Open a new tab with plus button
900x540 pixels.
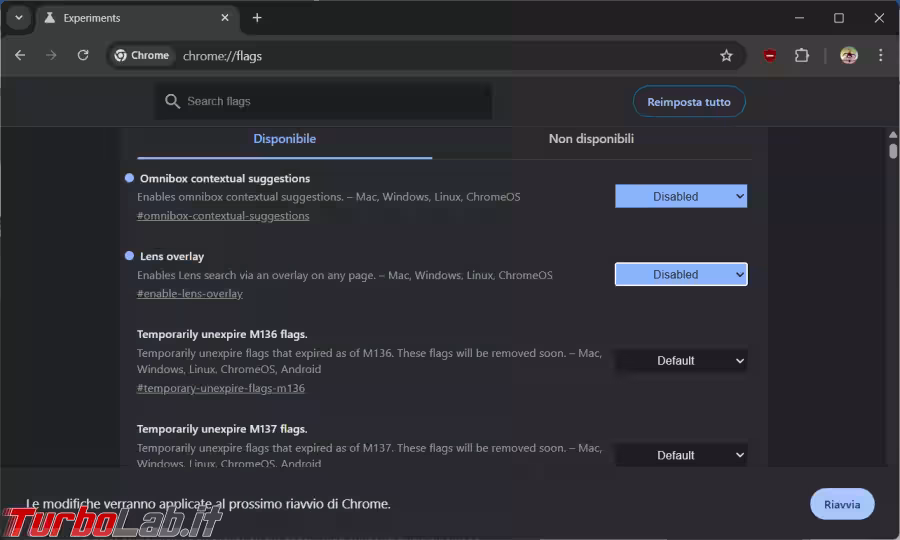click(257, 18)
